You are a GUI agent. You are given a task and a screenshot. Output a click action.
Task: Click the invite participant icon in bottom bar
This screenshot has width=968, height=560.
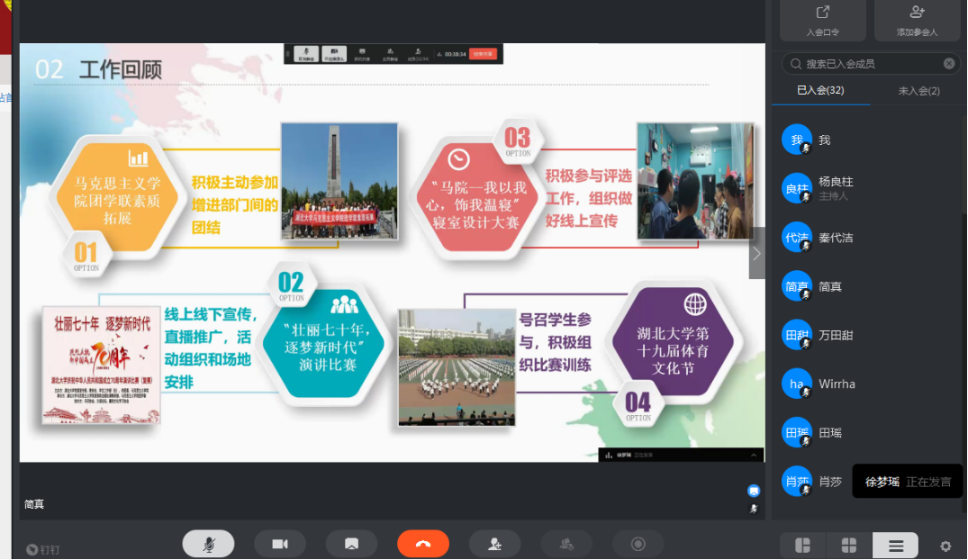pos(494,544)
